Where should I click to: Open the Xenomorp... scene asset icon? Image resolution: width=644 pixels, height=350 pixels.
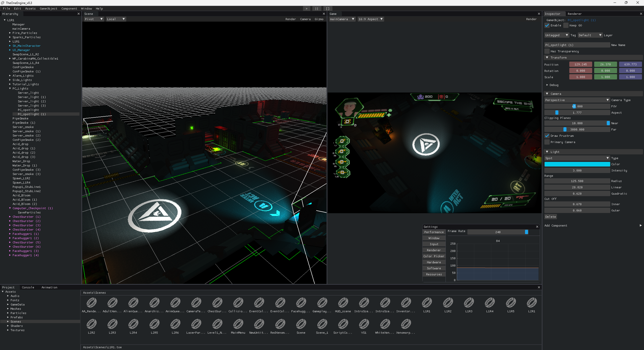(406, 324)
